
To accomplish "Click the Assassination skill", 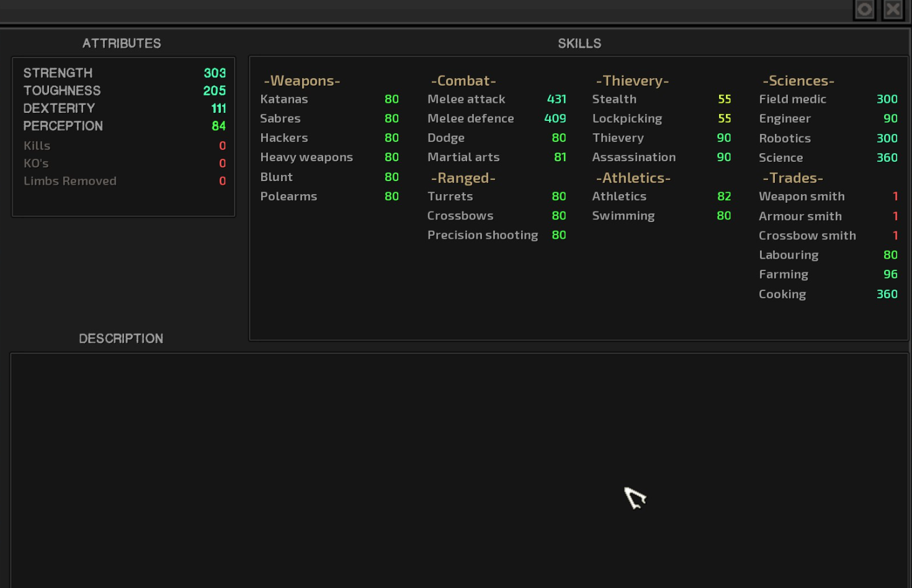I will click(661, 158).
